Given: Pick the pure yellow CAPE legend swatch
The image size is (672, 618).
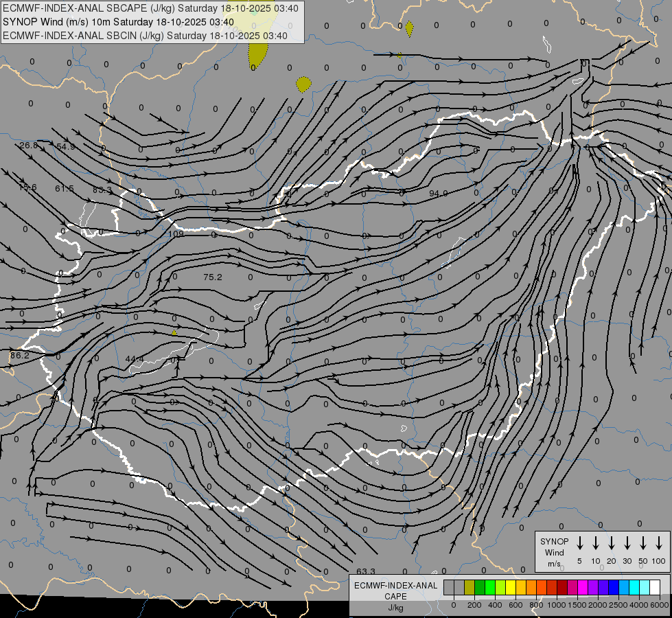Looking at the screenshot, I should click(511, 587).
